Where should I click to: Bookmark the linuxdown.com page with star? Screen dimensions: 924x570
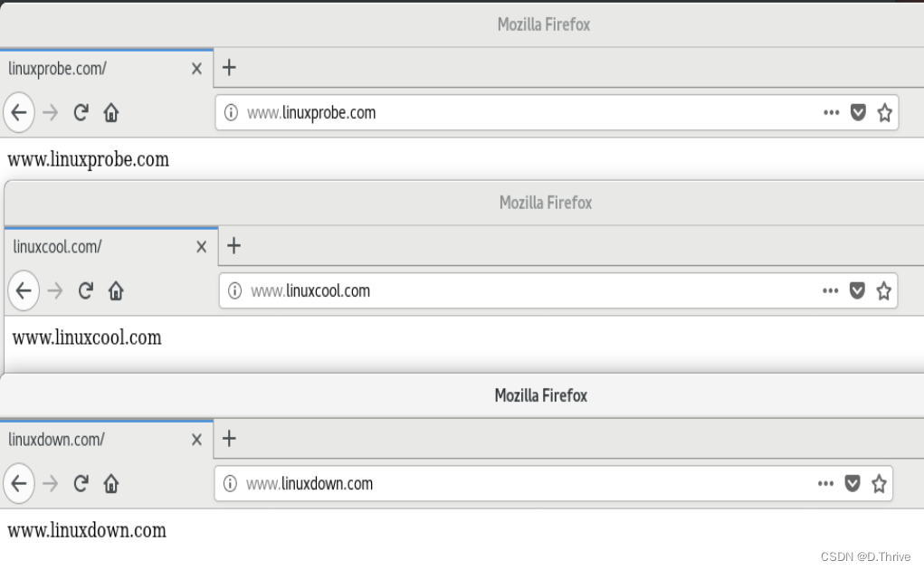pos(878,483)
